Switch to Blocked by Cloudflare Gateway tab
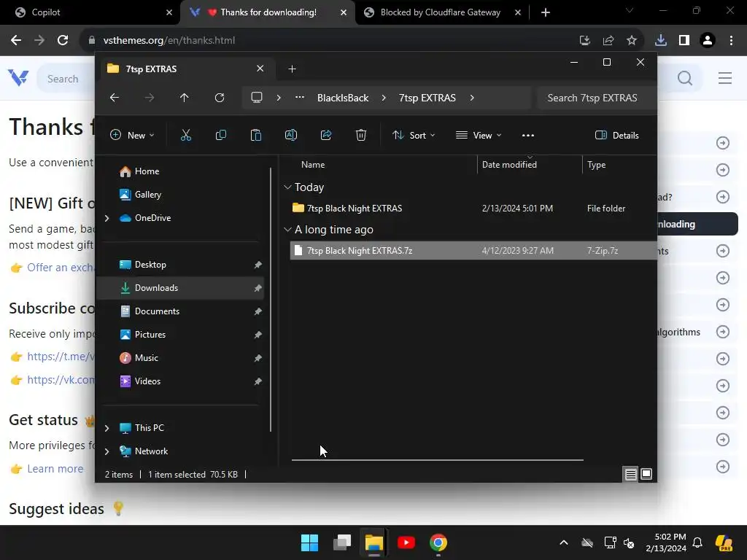Viewport: 747px width, 560px height. click(442, 12)
